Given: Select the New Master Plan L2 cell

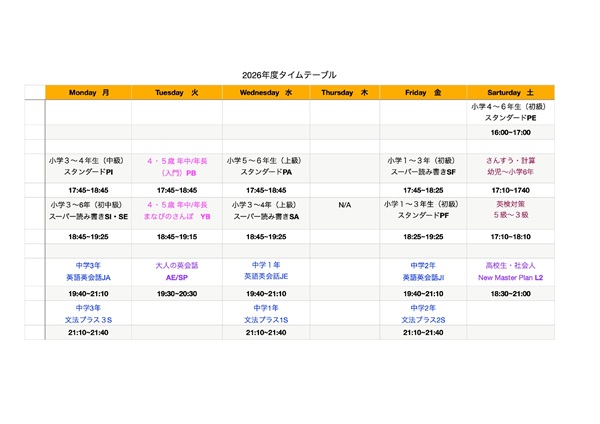Looking at the screenshot, I should [x=510, y=271].
